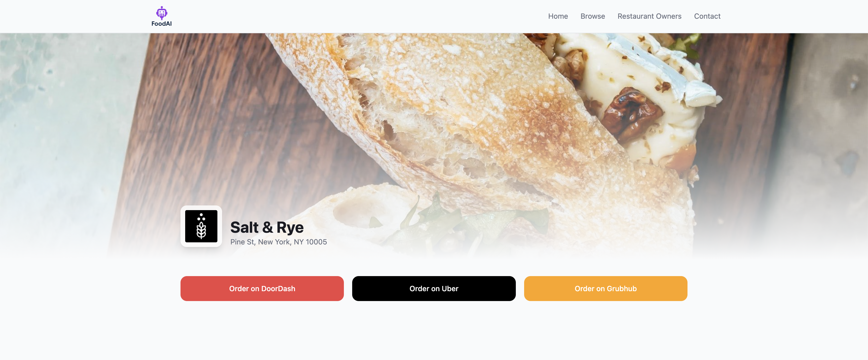The image size is (868, 360).
Task: Open the Home nav link
Action: click(x=558, y=16)
